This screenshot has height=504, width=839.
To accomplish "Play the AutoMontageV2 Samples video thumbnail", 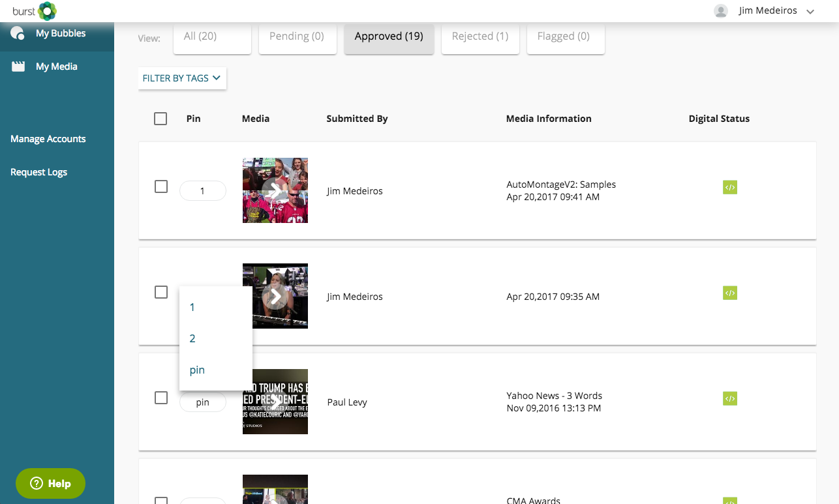I will click(x=275, y=190).
